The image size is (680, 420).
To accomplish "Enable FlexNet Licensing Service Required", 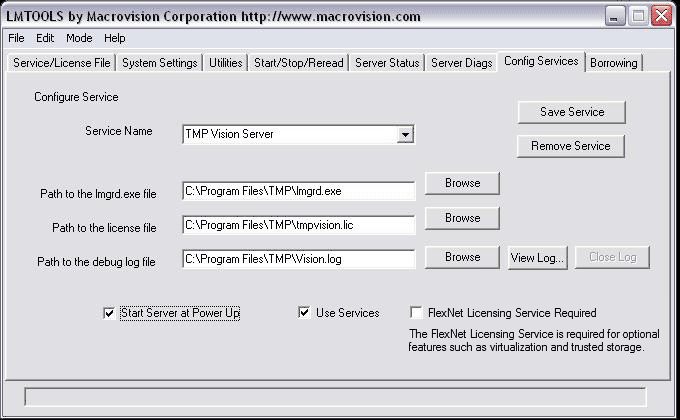I will (416, 313).
